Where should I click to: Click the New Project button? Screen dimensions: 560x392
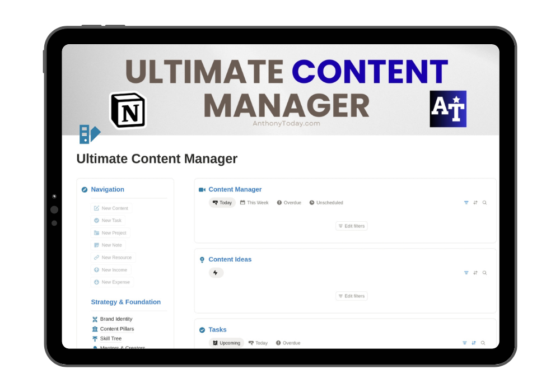coord(110,233)
